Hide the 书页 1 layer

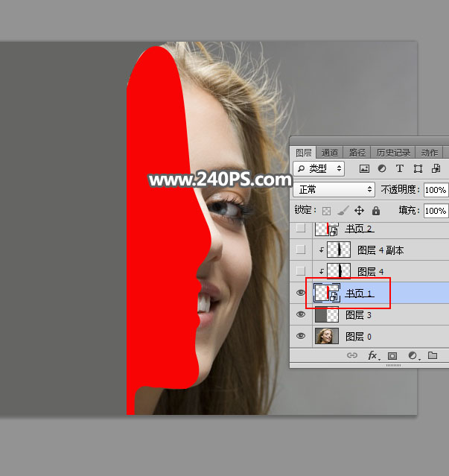pyautogui.click(x=301, y=293)
